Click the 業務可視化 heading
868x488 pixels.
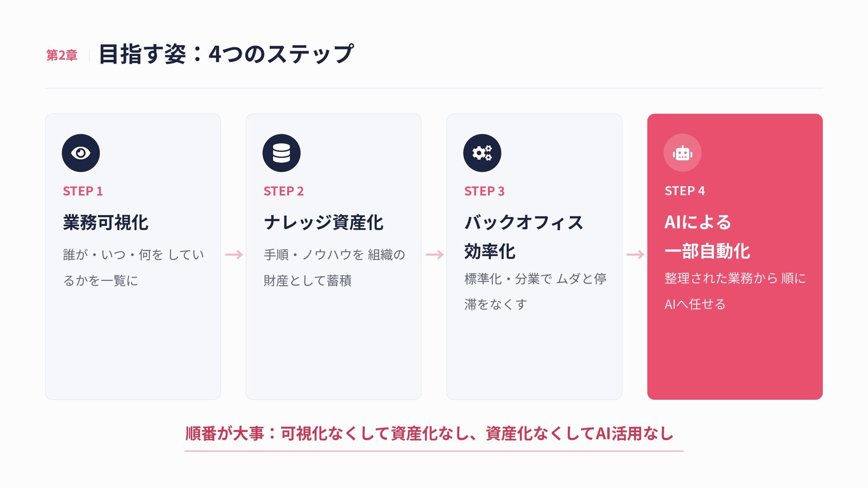106,222
